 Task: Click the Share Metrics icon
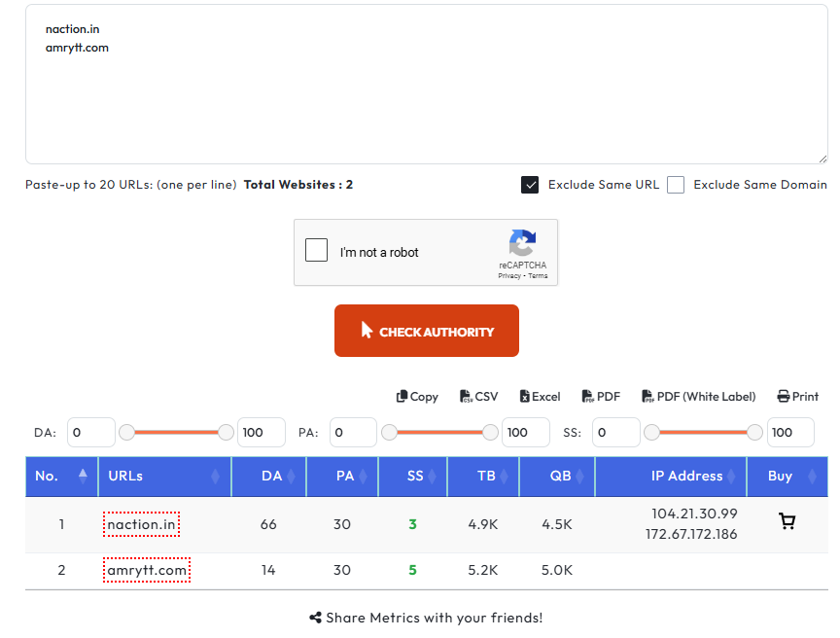(315, 618)
